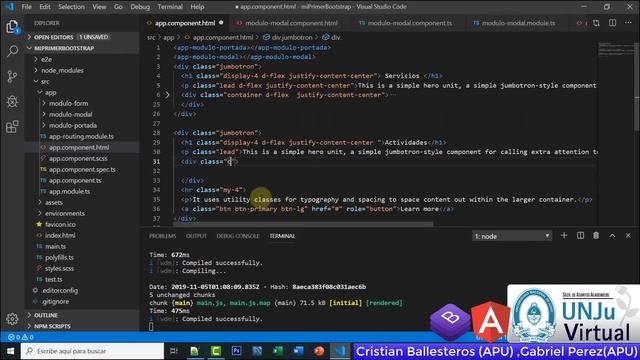The width and height of the screenshot is (640, 360).
Task: Open the Manage gear menu
Action: (x=12, y=319)
